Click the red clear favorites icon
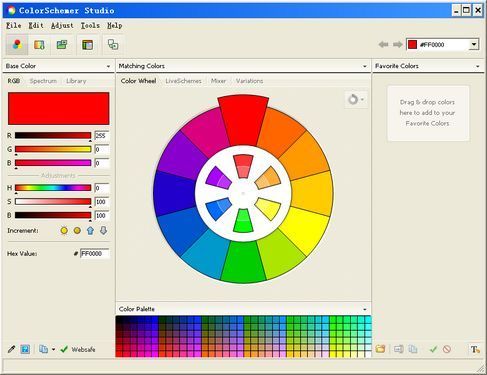 pyautogui.click(x=447, y=349)
